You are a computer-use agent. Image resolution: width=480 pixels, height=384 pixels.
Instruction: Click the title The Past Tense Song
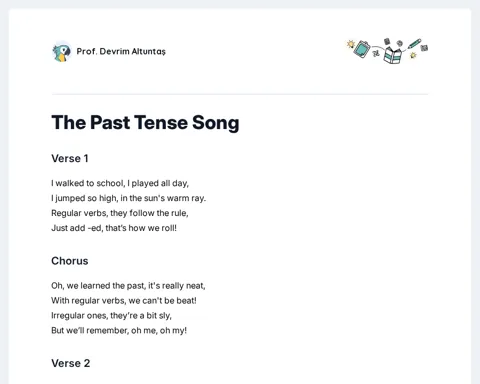[x=145, y=122]
